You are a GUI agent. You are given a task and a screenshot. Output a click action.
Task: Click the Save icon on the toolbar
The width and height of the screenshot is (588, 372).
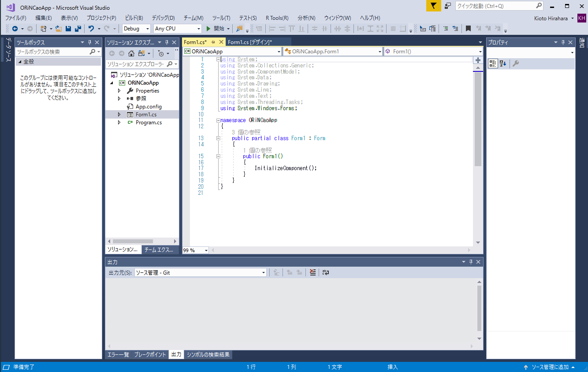[x=67, y=28]
